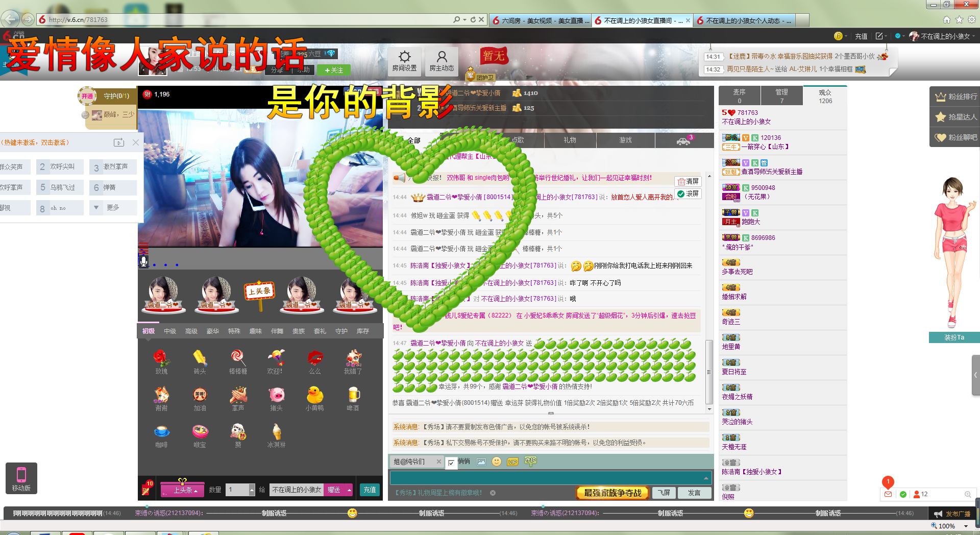Open 房间设置 room settings
980x535 pixels.
404,61
